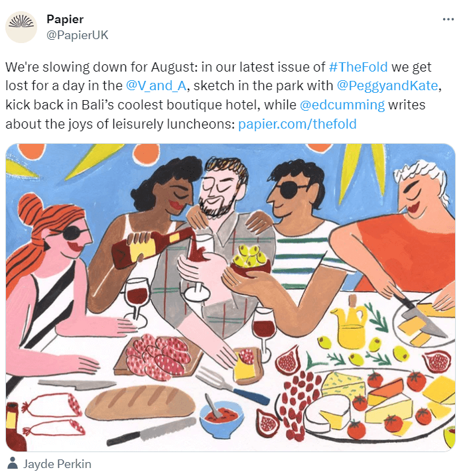Click the Jayde Perkin tagged name
Screen dimensions: 469x476
coord(57,464)
